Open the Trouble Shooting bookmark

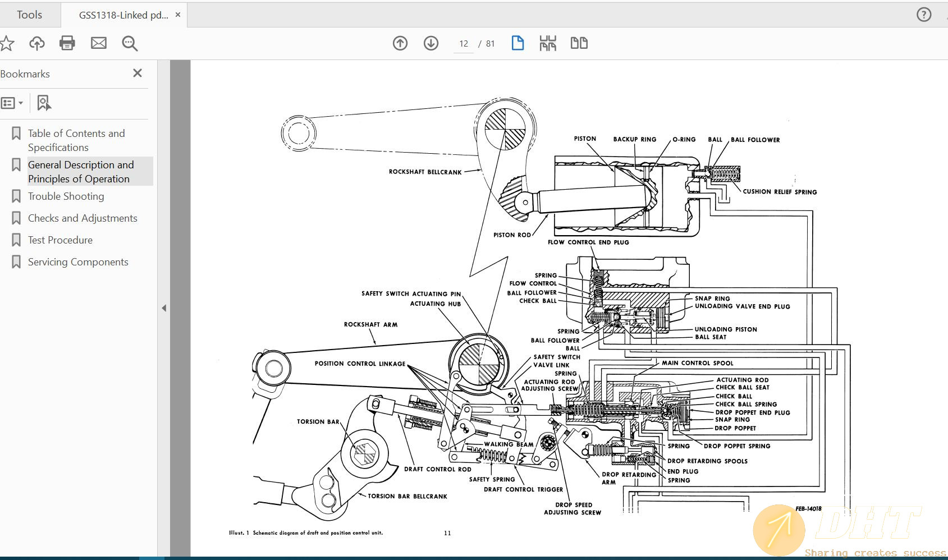66,196
